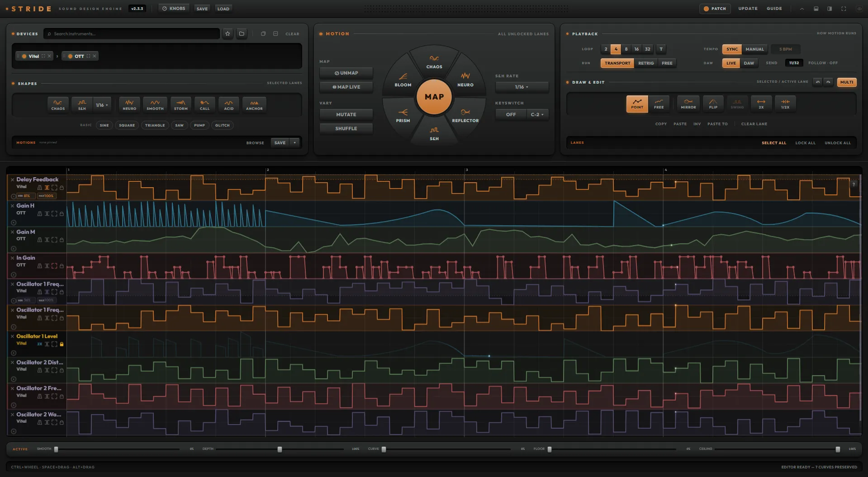The height and width of the screenshot is (477, 868).
Task: Open the S&H RATE 1/16 dropdown
Action: 522,87
